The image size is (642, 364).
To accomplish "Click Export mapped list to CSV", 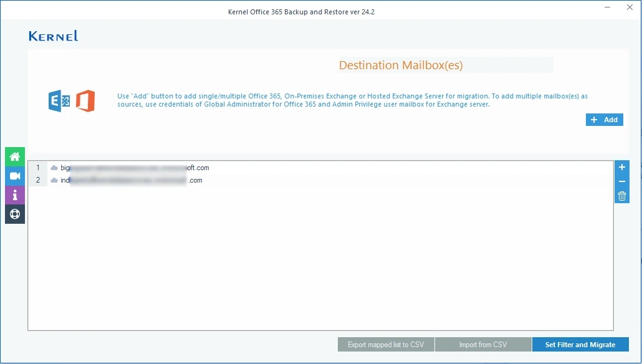I will tap(386, 344).
